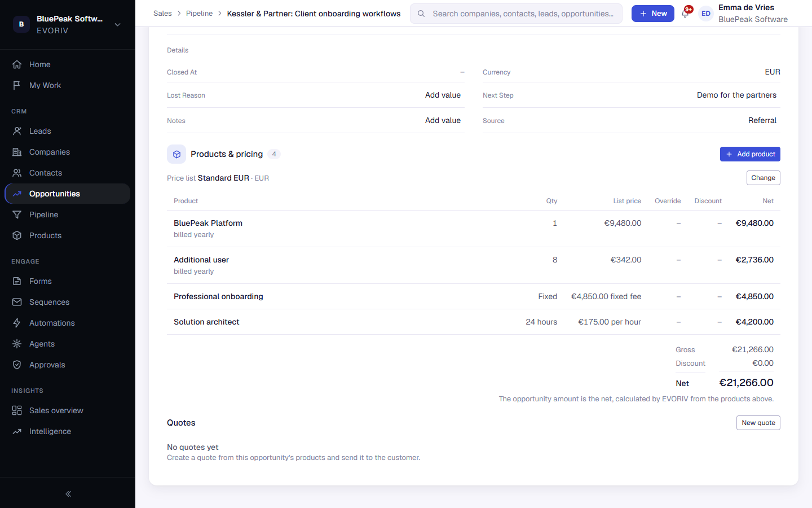Viewport: 812px width, 508px height.
Task: Click the Products & pricing cube icon
Action: [x=176, y=154]
